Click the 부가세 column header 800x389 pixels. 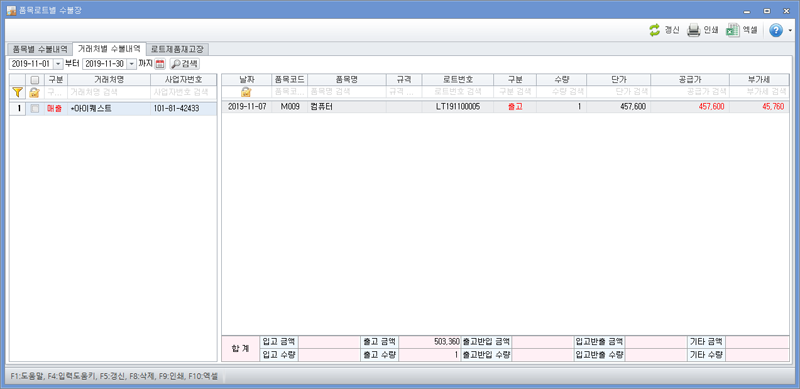point(759,79)
